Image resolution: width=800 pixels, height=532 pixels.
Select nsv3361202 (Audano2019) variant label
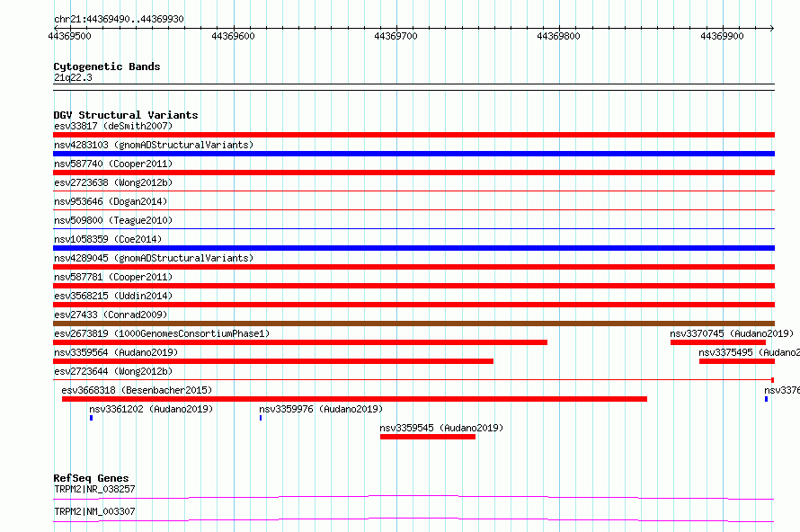pyautogui.click(x=151, y=409)
